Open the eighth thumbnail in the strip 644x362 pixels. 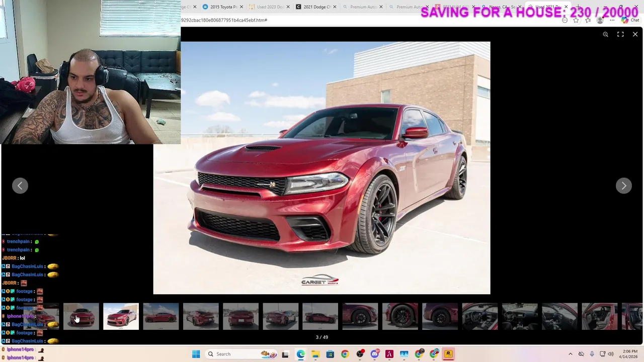pos(320,317)
